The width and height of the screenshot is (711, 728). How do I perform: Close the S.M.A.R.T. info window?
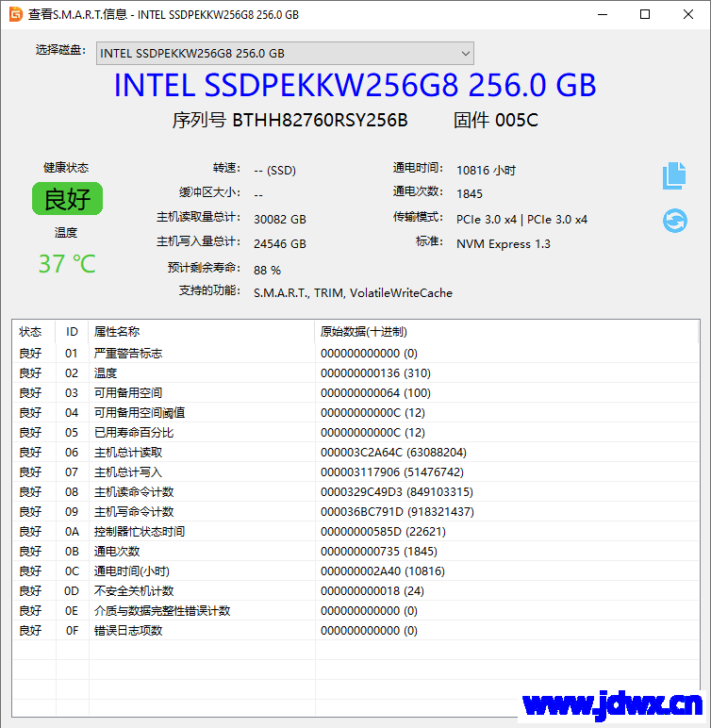click(x=688, y=14)
